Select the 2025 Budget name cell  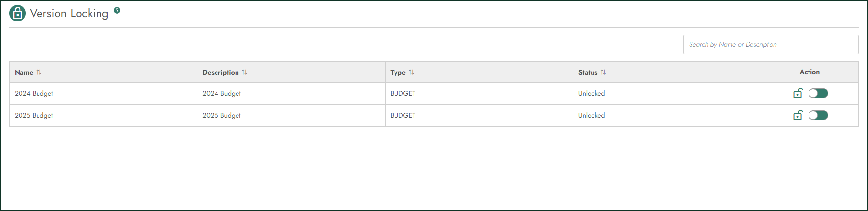(x=103, y=115)
